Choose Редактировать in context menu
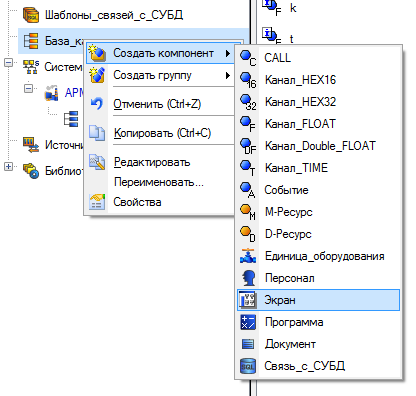This screenshot has height=396, width=416. click(x=160, y=162)
